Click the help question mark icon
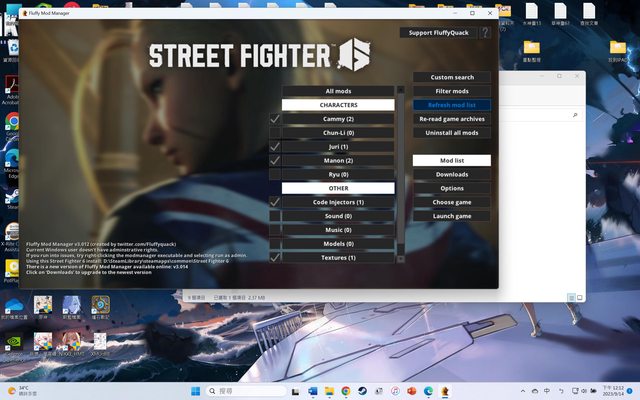This screenshot has width=640, height=400. [485, 33]
